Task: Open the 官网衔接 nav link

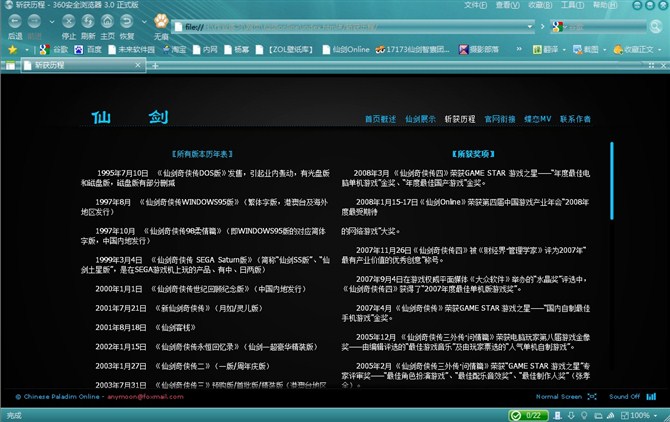Action: coord(500,119)
